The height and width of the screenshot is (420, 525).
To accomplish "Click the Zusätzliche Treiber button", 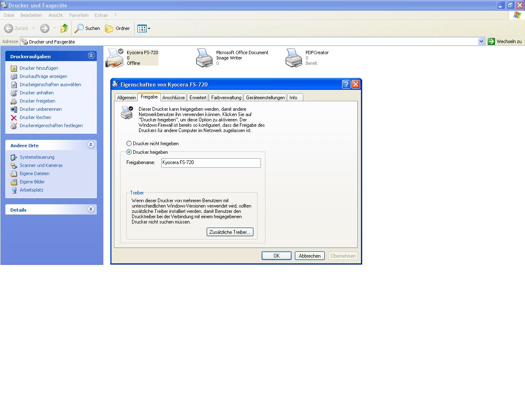I will tap(230, 232).
